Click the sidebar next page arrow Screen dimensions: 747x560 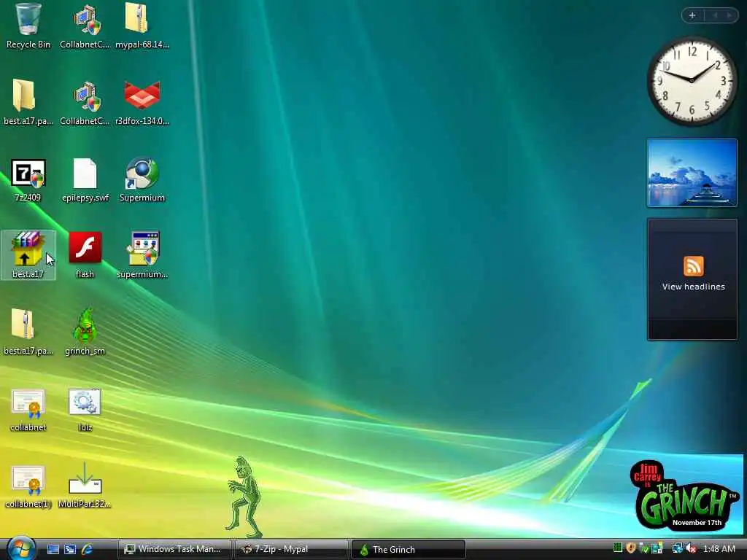coord(729,15)
